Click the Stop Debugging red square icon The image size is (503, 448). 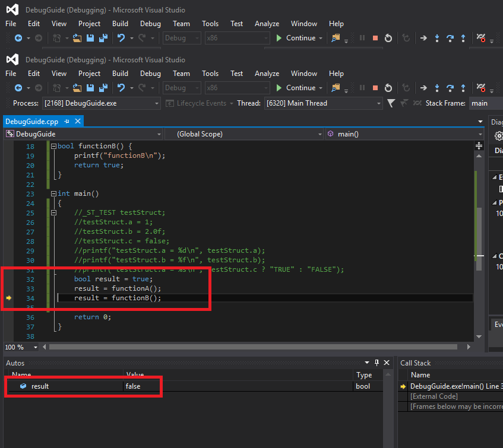[x=375, y=87]
